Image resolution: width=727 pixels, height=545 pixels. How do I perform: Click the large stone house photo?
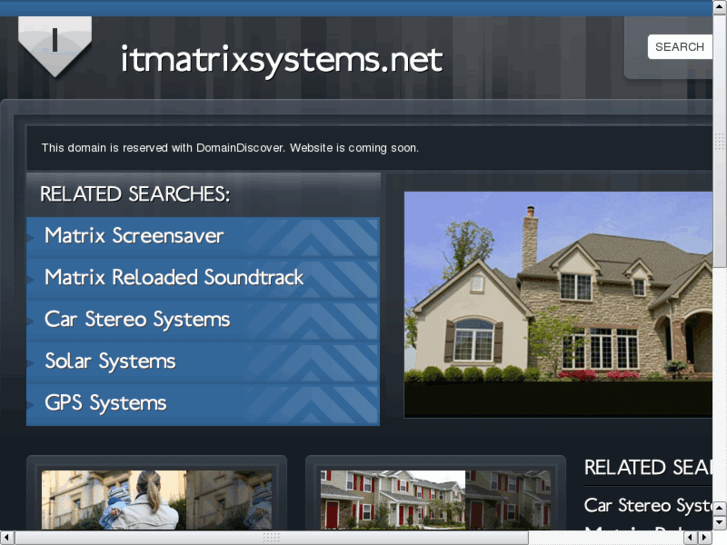(x=558, y=304)
